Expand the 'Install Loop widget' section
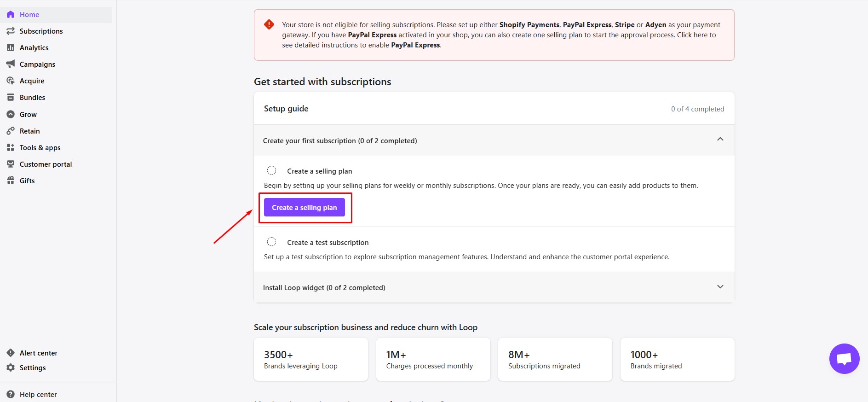Image resolution: width=868 pixels, height=402 pixels. point(720,287)
